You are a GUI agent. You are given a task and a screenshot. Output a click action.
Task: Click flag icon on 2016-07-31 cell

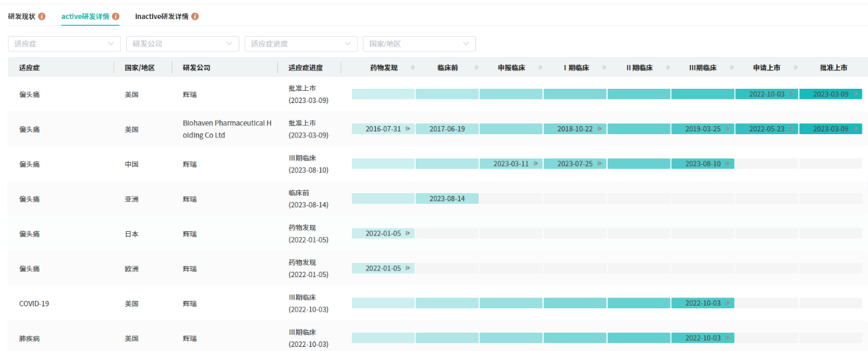click(x=408, y=129)
